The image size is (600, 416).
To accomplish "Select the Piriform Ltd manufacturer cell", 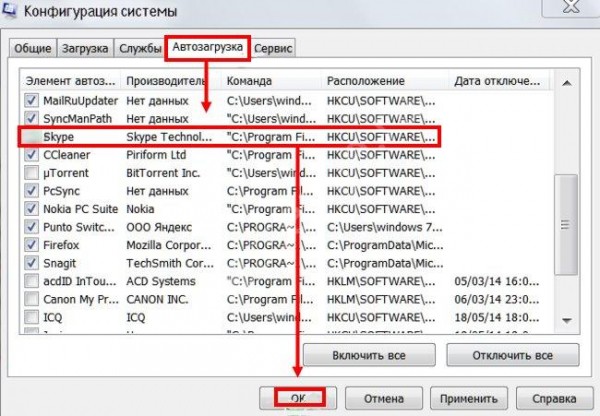I will pos(156,155).
